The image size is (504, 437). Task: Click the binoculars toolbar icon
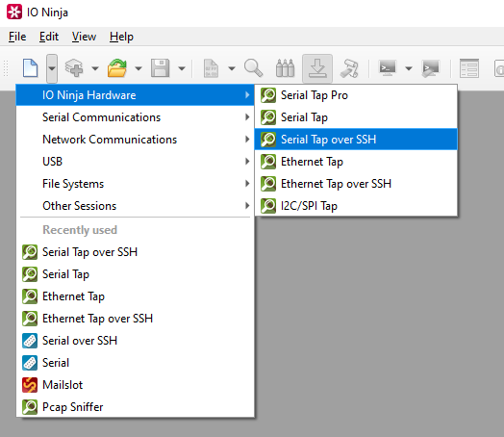pyautogui.click(x=285, y=68)
